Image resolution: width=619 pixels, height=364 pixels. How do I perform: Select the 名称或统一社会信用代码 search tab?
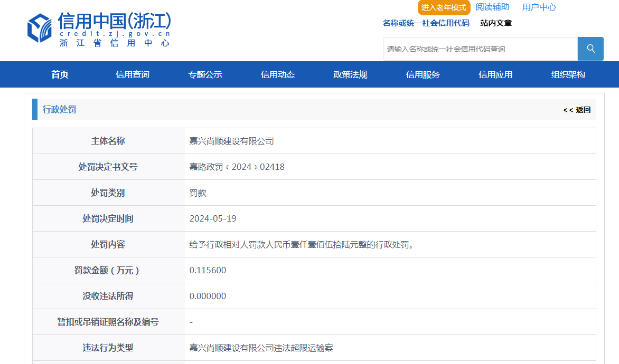click(x=426, y=23)
